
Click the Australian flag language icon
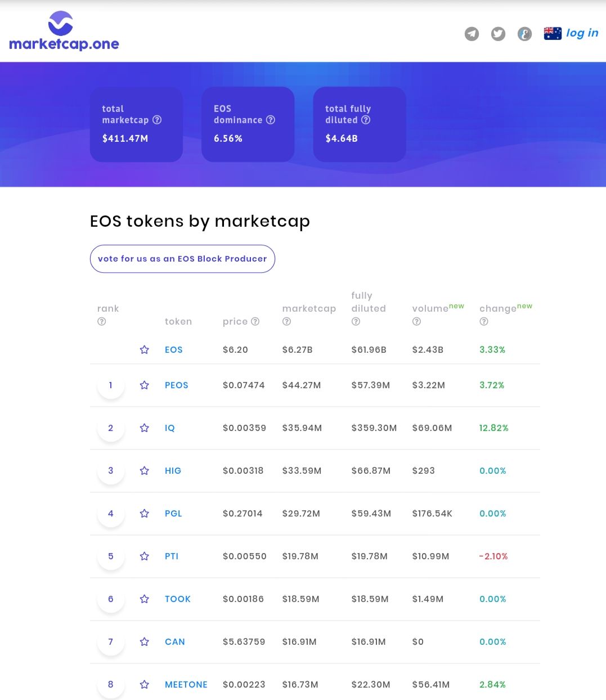[x=553, y=33]
